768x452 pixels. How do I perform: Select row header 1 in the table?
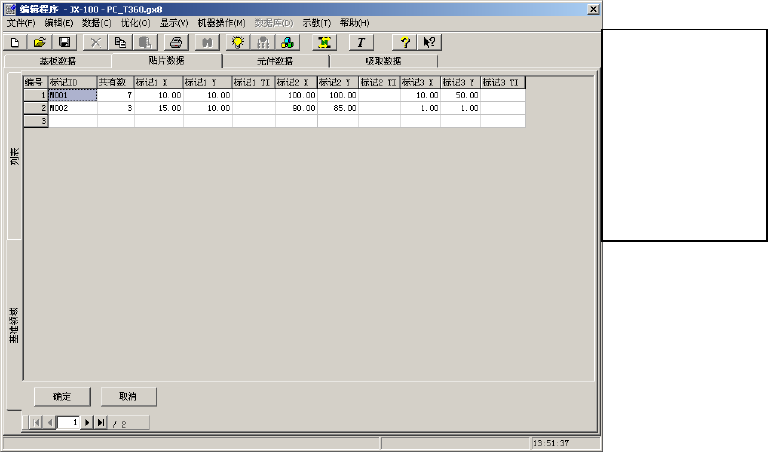pos(36,95)
